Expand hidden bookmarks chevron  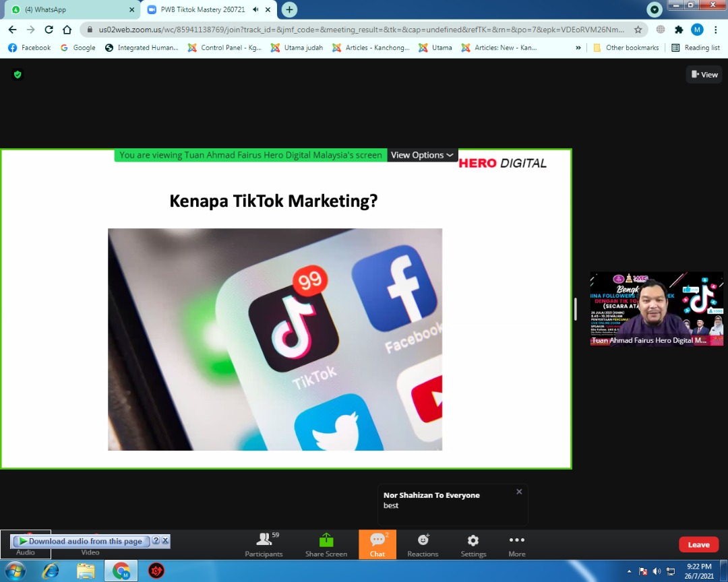tap(578, 48)
